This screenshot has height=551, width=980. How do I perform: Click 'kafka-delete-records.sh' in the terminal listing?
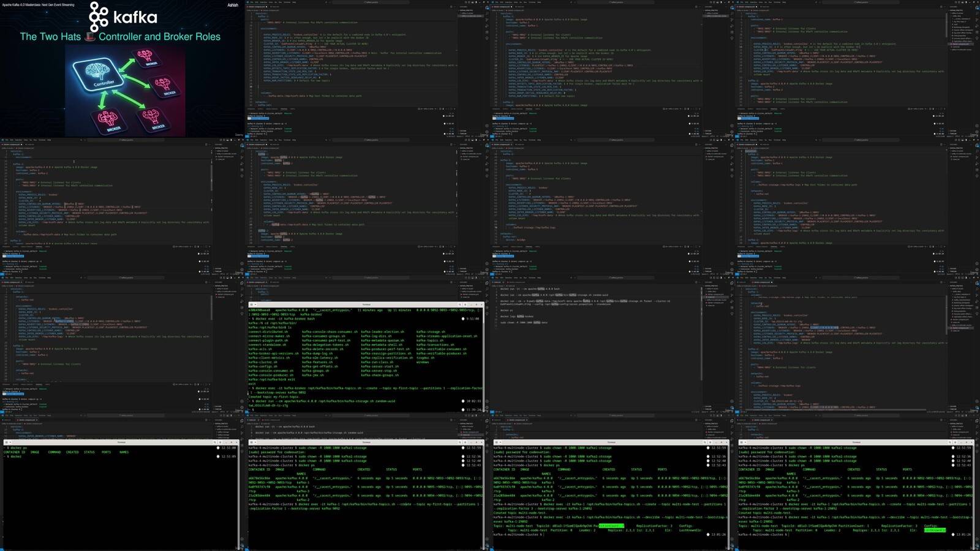click(x=322, y=349)
